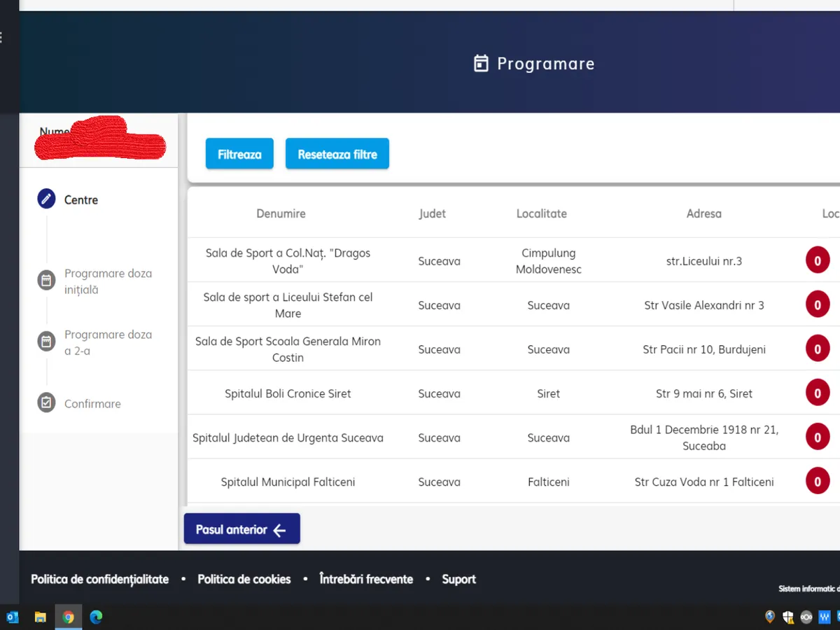
Task: Click the calendar icon beside Programare title
Action: pyautogui.click(x=481, y=64)
